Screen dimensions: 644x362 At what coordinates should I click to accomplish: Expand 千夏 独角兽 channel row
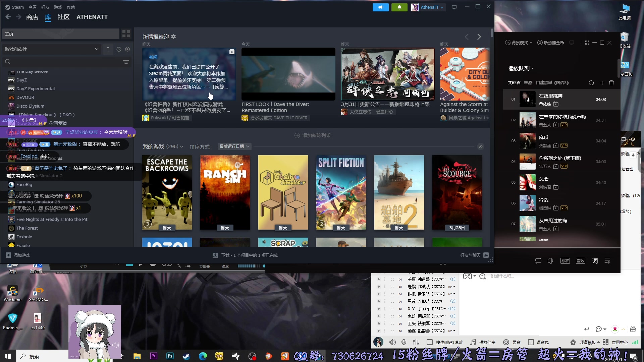tap(378, 279)
